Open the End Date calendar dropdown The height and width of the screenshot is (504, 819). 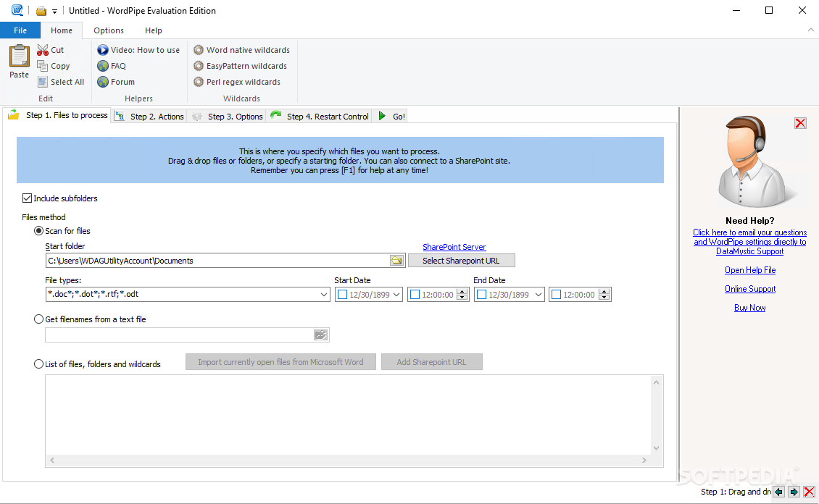(539, 295)
